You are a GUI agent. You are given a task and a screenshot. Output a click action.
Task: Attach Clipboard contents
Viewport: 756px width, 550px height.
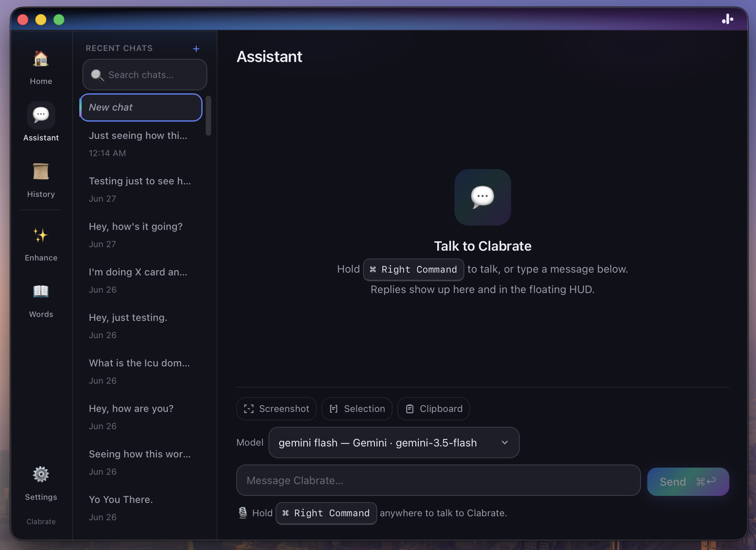pyautogui.click(x=433, y=409)
